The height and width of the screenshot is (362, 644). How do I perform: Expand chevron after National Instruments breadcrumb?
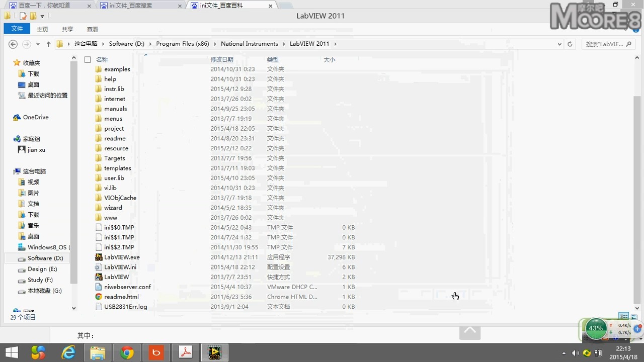pyautogui.click(x=284, y=44)
